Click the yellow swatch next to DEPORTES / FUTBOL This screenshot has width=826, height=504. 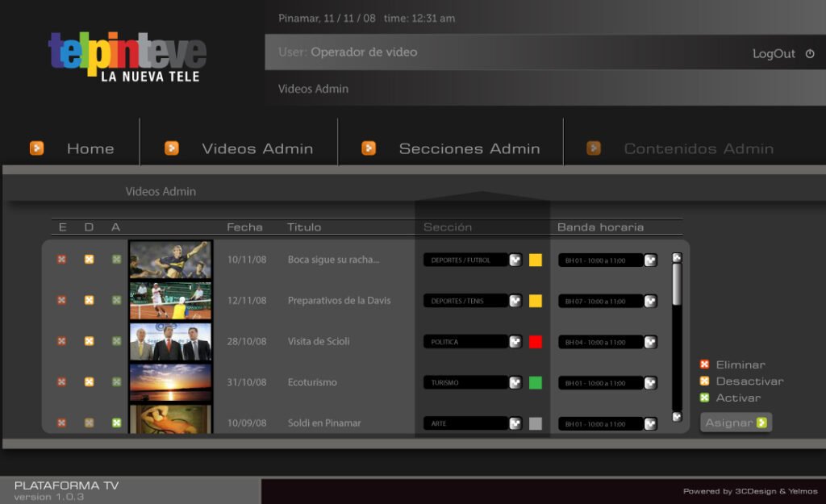coord(536,260)
